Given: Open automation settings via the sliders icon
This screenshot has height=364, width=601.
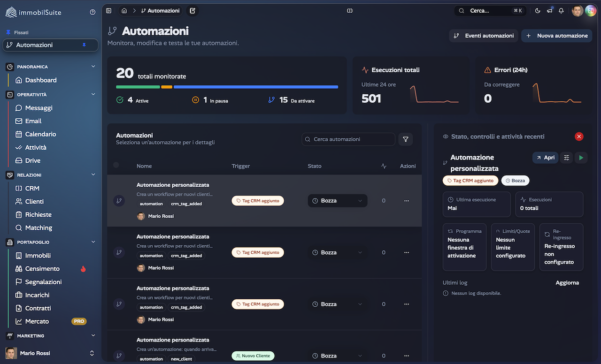Looking at the screenshot, I should (x=566, y=158).
